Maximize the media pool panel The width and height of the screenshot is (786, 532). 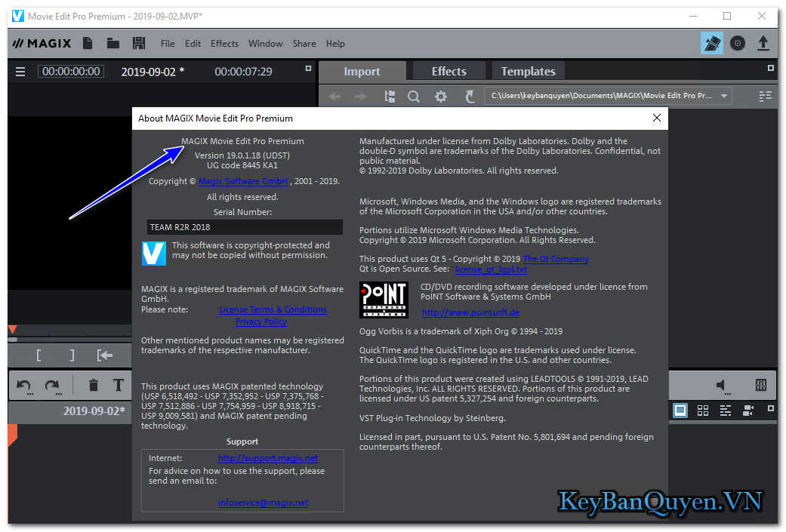click(x=770, y=68)
